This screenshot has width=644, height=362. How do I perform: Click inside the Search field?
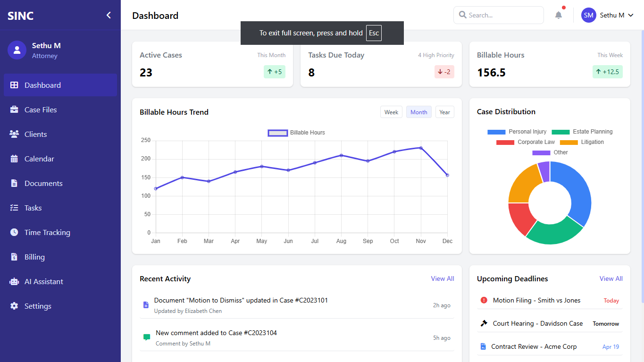coord(498,15)
